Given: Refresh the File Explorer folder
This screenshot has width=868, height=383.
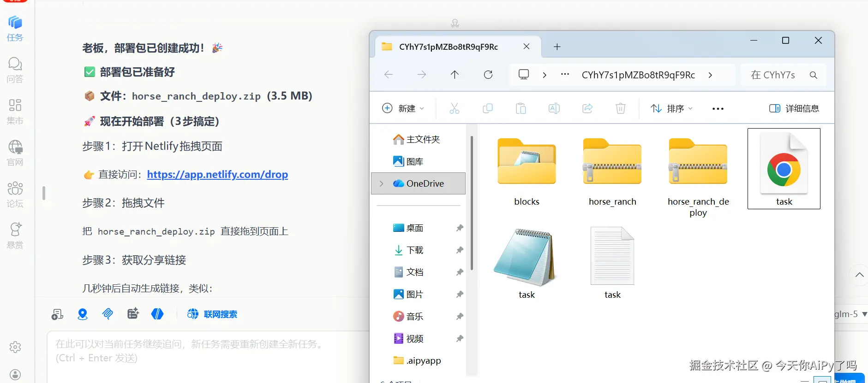Looking at the screenshot, I should (488, 75).
